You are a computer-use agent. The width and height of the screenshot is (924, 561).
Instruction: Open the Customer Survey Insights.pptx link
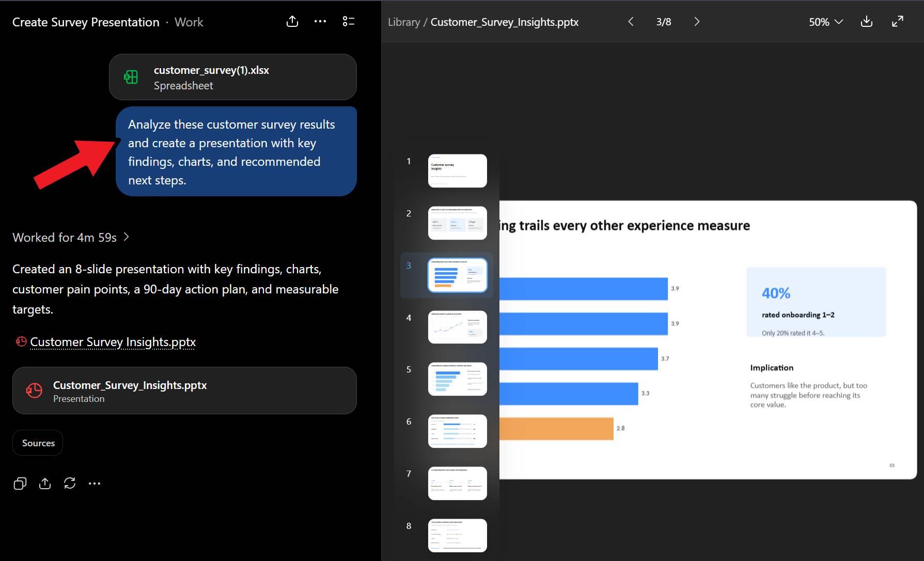coord(113,342)
